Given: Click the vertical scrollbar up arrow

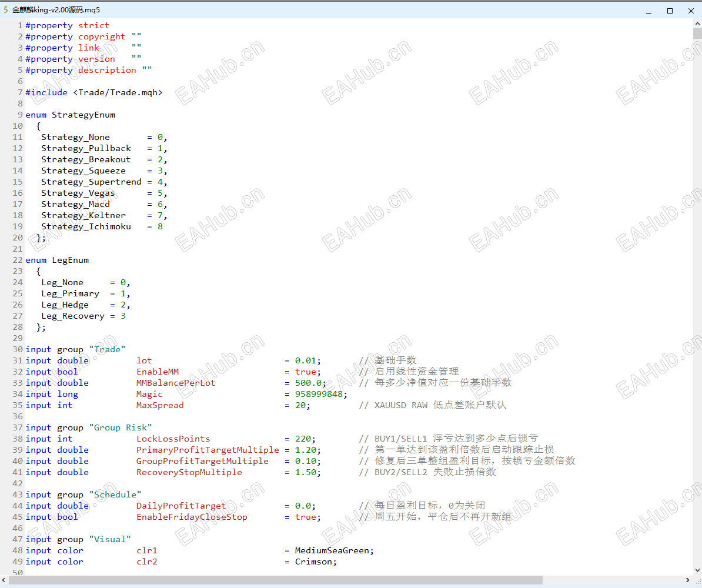Looking at the screenshot, I should 697,23.
